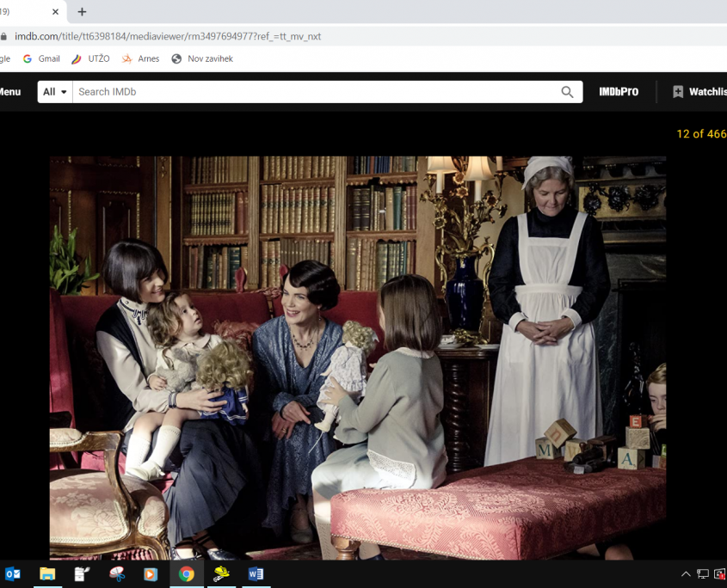Screen dimensions: 727x588
Task: Click the '12 of 466' photo counter
Action: click(x=701, y=134)
